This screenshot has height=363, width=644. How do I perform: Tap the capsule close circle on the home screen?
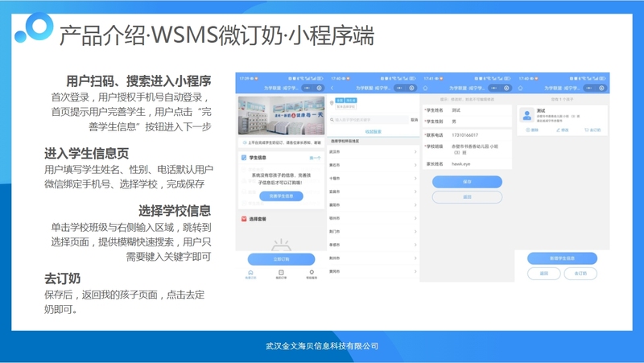click(x=319, y=88)
